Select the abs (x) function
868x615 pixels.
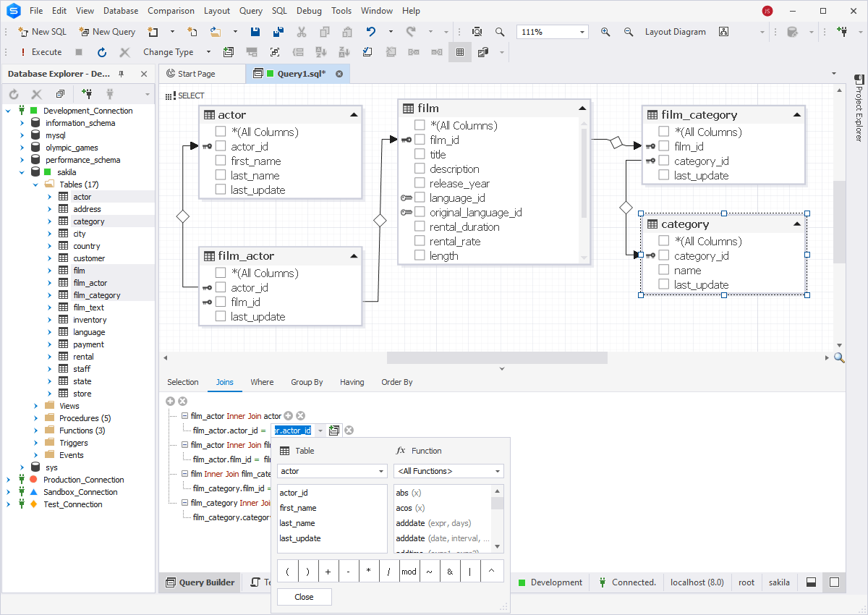point(442,493)
